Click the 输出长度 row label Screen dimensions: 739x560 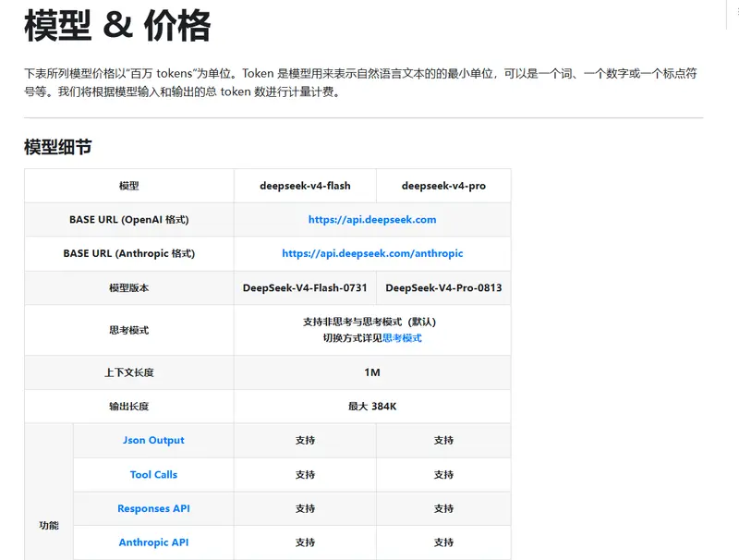click(x=129, y=407)
